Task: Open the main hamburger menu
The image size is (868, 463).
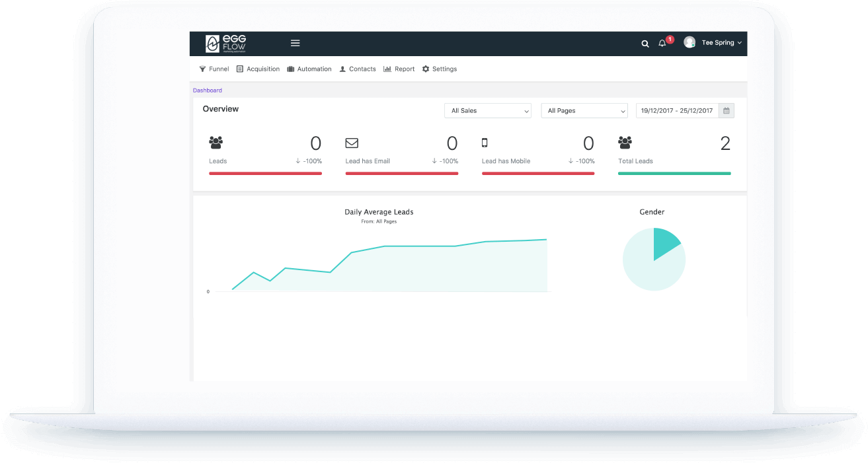Action: [295, 42]
